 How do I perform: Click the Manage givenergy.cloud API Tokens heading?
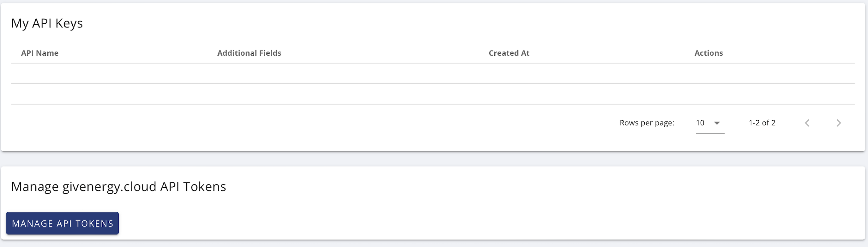click(119, 187)
